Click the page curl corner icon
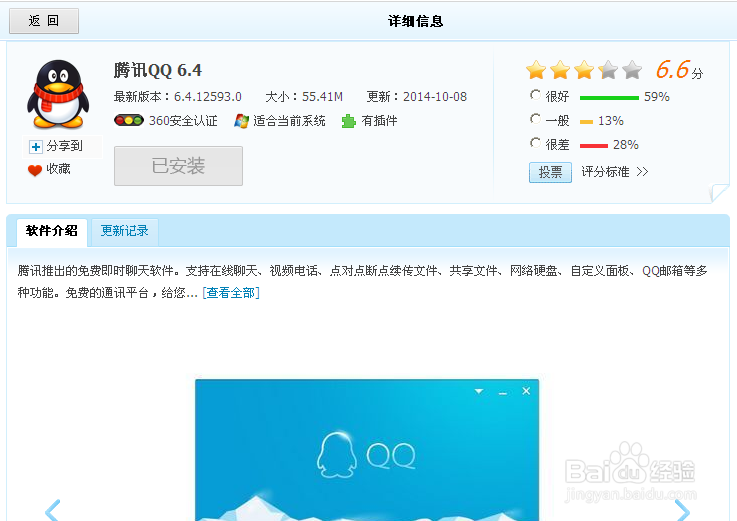Viewport: 737px width, 521px height. (719, 193)
